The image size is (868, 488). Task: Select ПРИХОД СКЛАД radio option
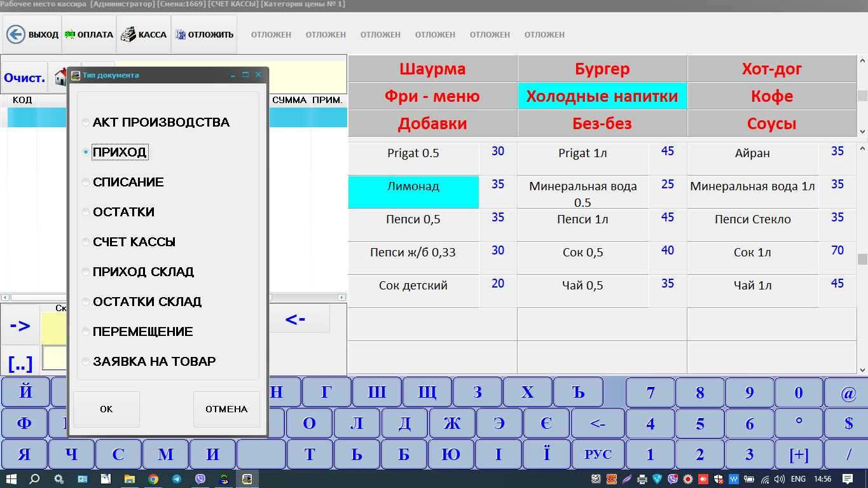pyautogui.click(x=138, y=272)
